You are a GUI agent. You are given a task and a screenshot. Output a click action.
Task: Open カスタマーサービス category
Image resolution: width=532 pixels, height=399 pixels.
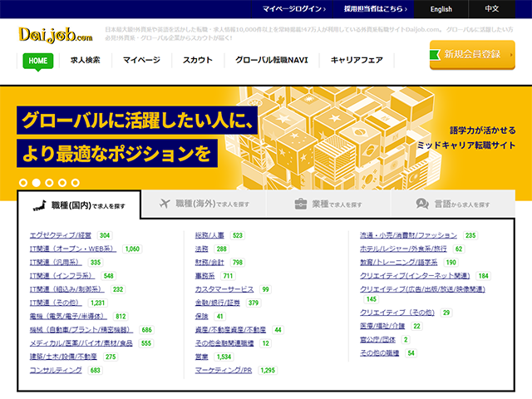[x=224, y=289]
